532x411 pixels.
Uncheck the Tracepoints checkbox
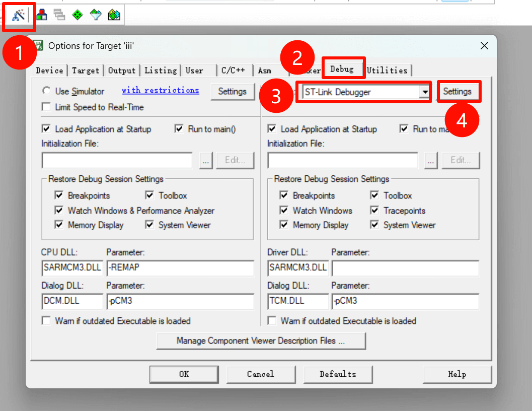pyautogui.click(x=374, y=211)
